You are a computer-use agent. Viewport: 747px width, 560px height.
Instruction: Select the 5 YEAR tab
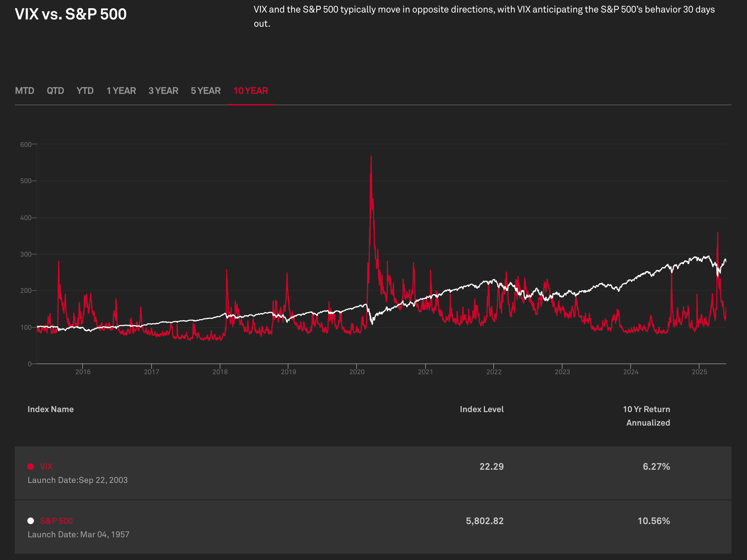(206, 91)
